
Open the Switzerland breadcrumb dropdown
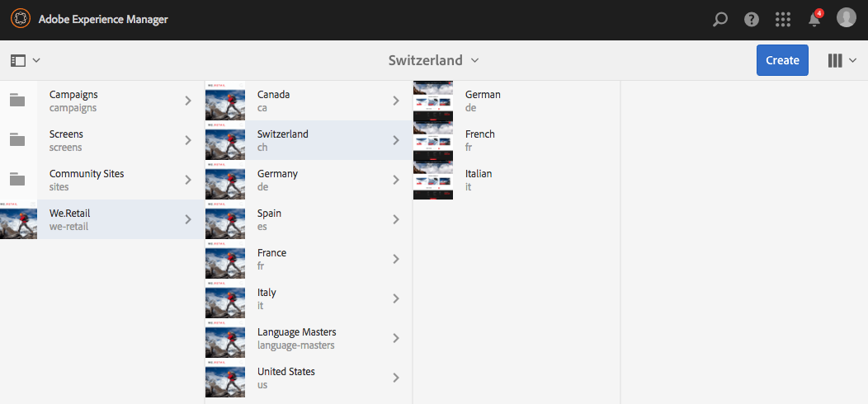tap(433, 60)
